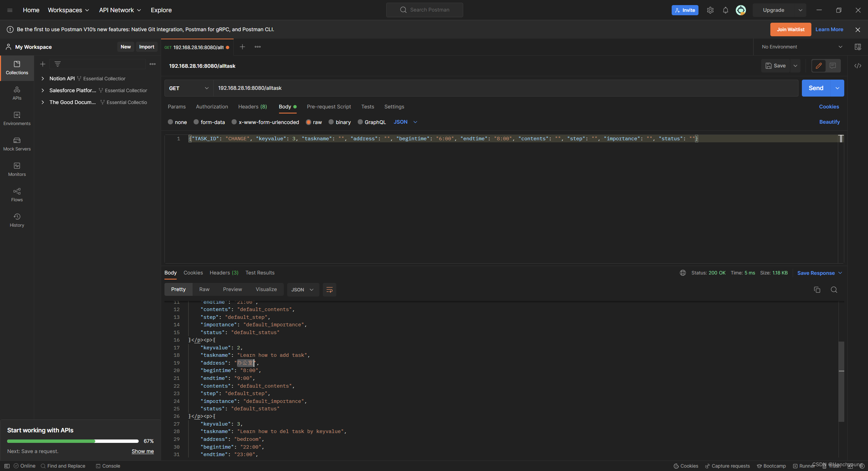Open the No Environment selector
Screen dimensions: 868x471
(x=802, y=47)
